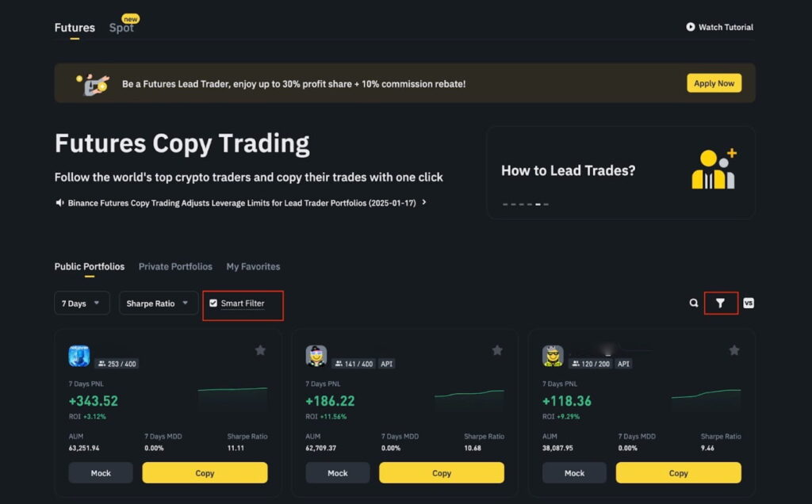This screenshot has height=504, width=812.
Task: Expand the Sharpe Ratio sorting dropdown
Action: (158, 303)
